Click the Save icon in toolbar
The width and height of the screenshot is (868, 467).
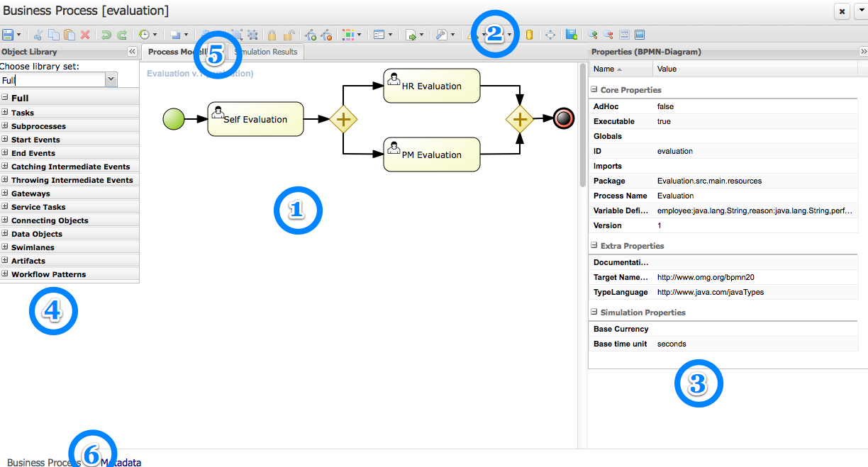pos(8,35)
